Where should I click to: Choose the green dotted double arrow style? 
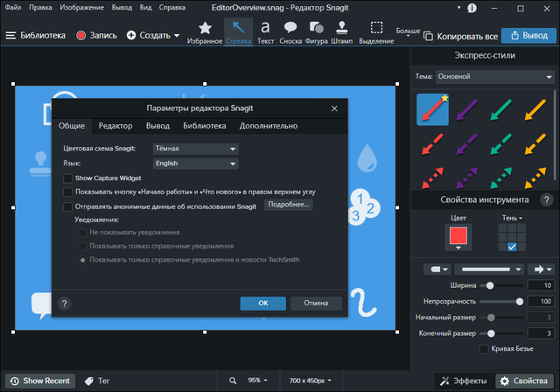pos(501,178)
